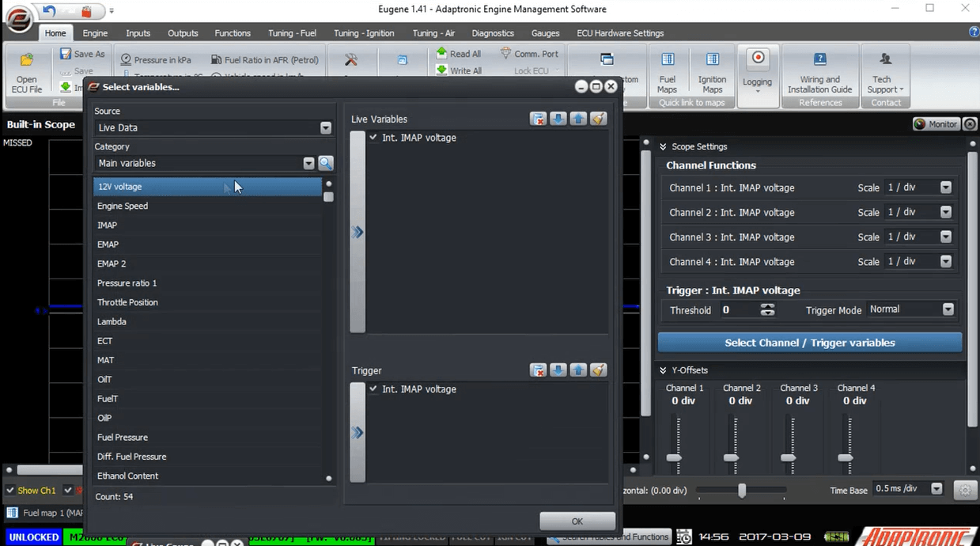Open the Diagnostics tab
The image size is (980, 546).
[x=493, y=33]
